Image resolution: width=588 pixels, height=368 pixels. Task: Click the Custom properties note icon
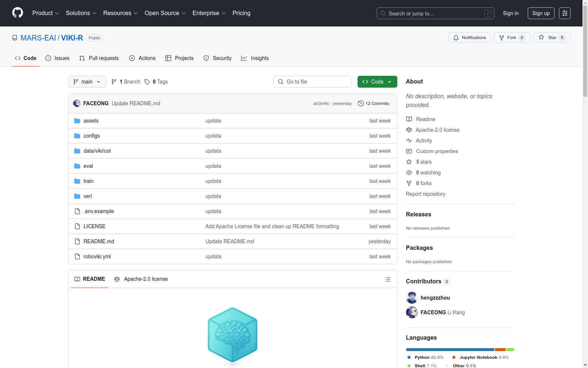point(409,151)
